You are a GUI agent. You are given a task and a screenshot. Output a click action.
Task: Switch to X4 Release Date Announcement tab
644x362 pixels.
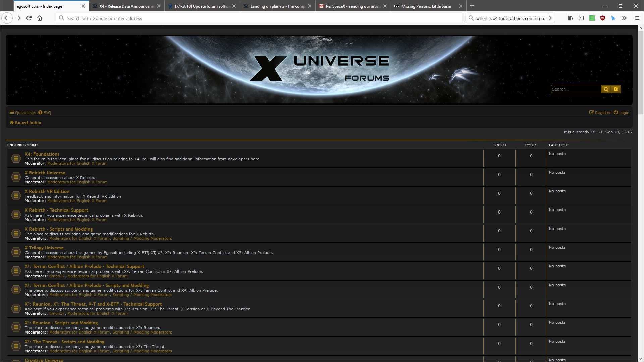pyautogui.click(x=126, y=6)
